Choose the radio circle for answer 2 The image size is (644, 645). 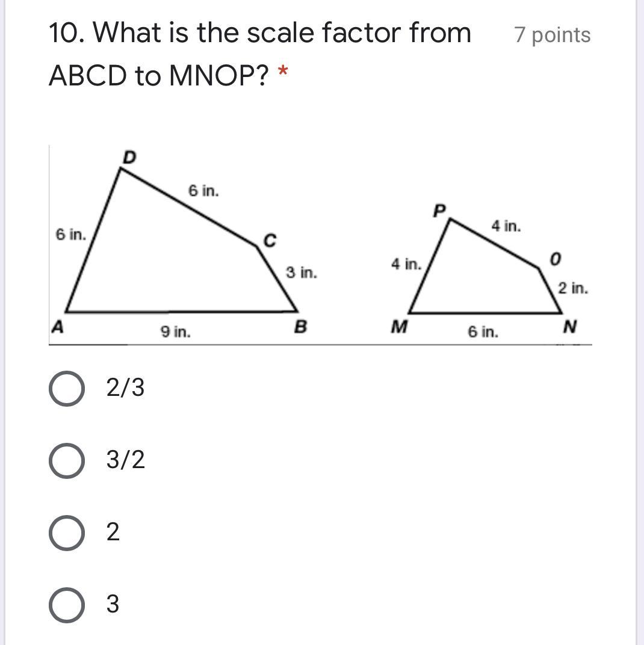[66, 532]
